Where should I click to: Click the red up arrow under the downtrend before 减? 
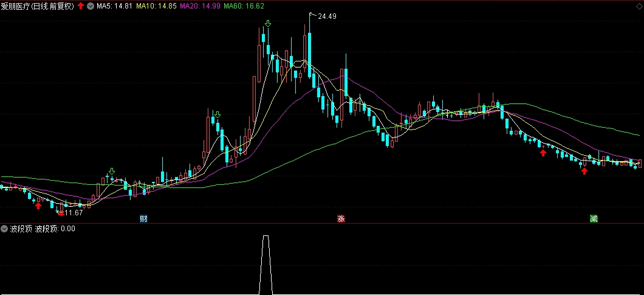click(x=543, y=153)
